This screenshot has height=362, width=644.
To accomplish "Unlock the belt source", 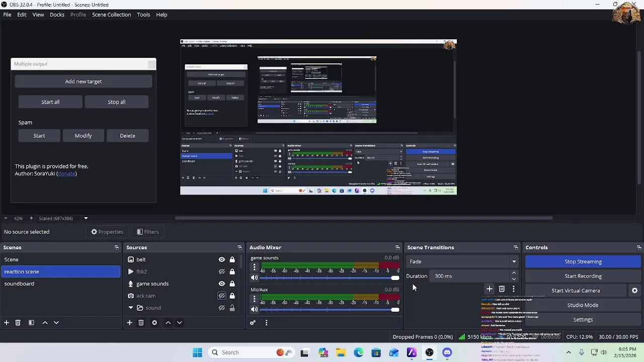I will click(232, 259).
